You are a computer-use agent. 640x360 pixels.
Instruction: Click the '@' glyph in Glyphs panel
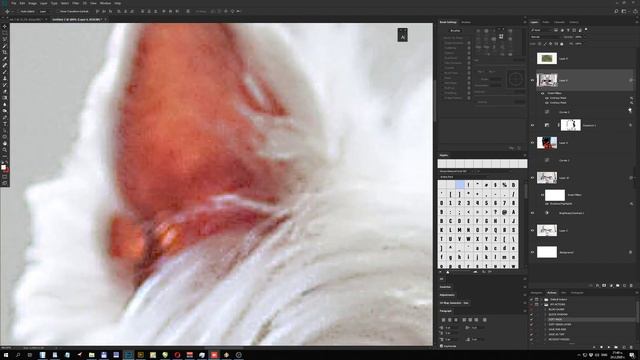(x=504, y=212)
